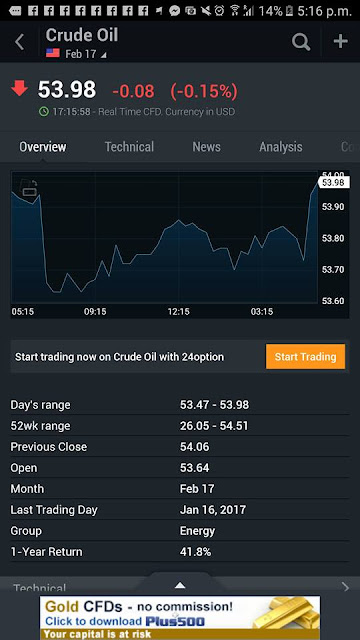
Task: Tap the green clock icon beside the timestamp
Action: 44,111
